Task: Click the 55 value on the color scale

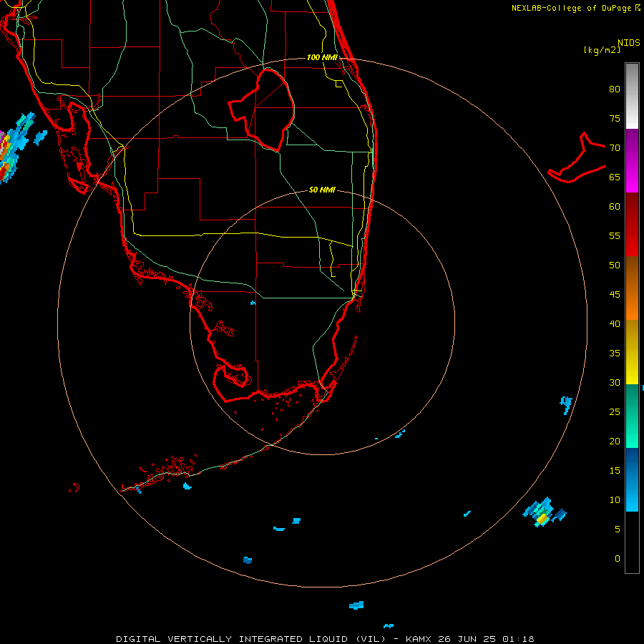Action: pos(615,235)
